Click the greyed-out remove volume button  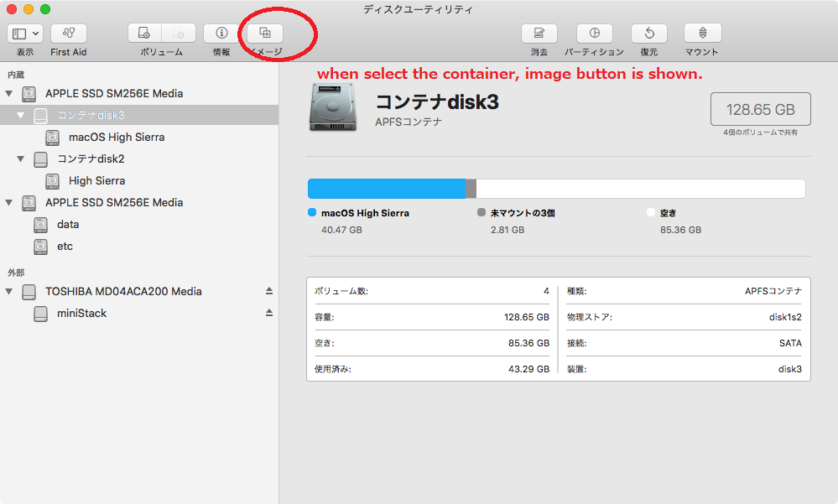click(x=179, y=34)
